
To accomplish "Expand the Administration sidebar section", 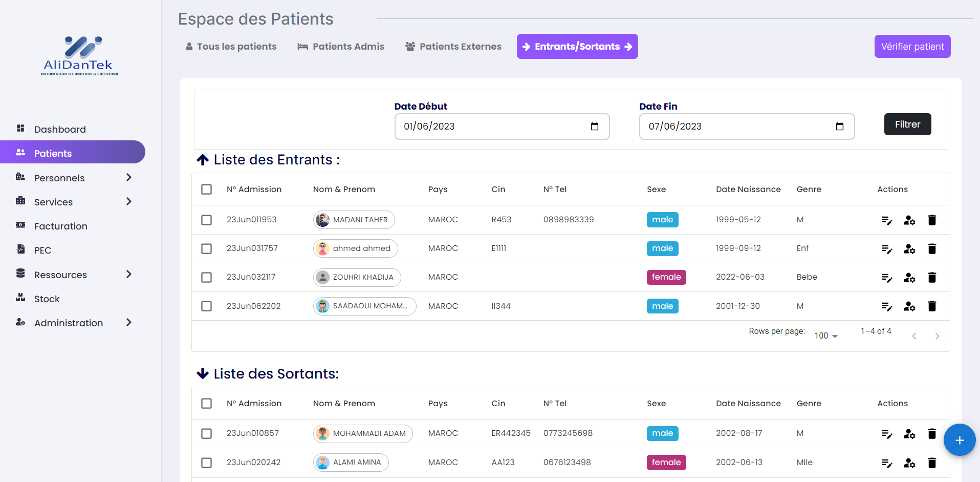I will pos(129,323).
